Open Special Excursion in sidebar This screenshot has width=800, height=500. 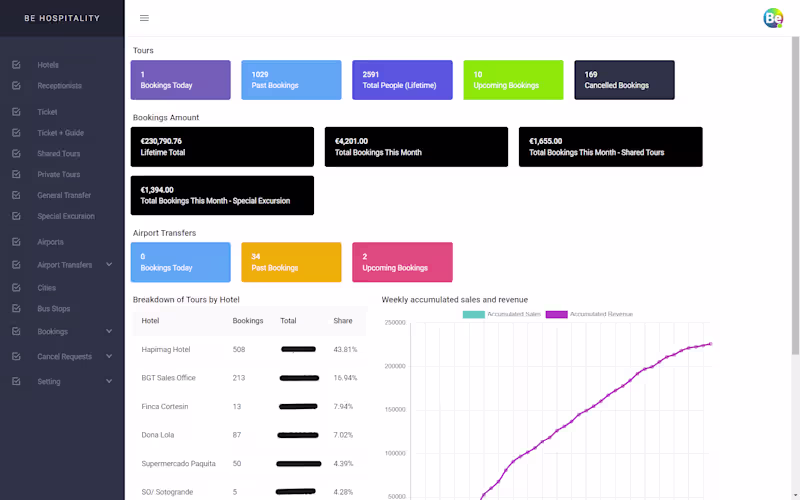pyautogui.click(x=66, y=216)
